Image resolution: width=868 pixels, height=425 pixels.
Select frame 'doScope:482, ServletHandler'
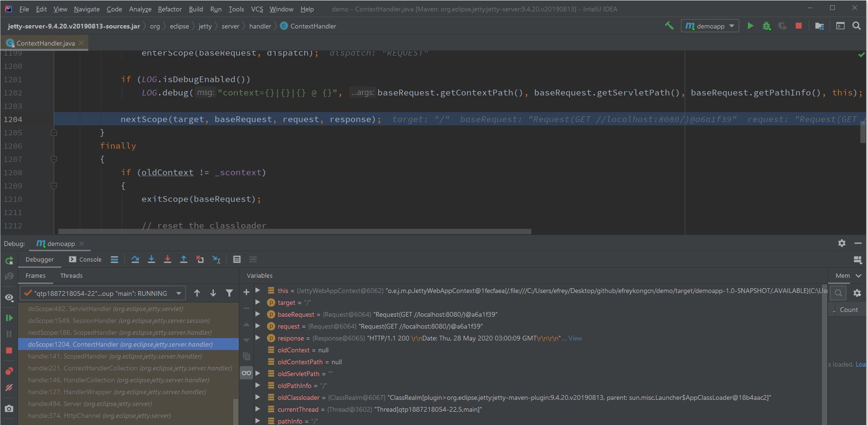click(128, 309)
